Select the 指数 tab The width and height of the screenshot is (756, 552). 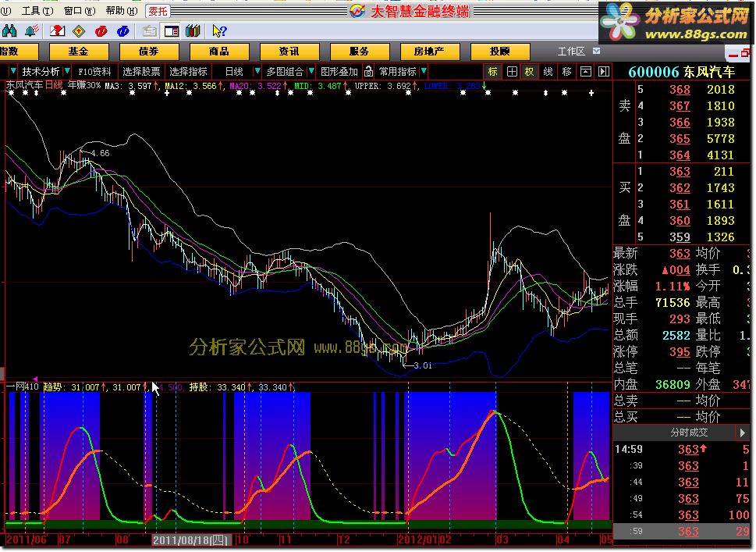18,52
